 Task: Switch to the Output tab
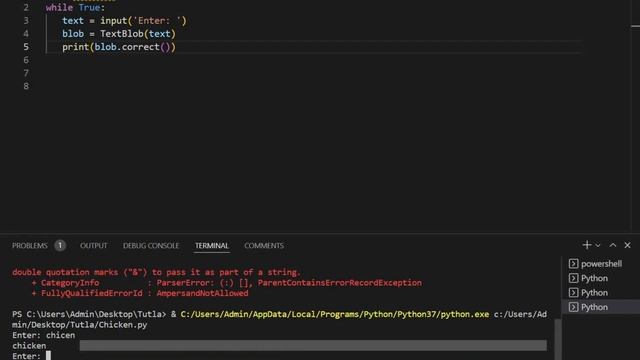coord(93,246)
